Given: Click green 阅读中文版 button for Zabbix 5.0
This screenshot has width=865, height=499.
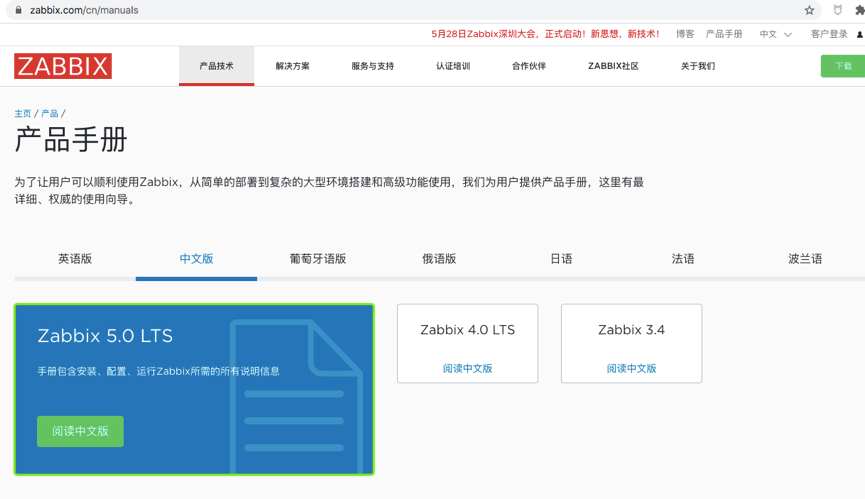Looking at the screenshot, I should tap(81, 431).
